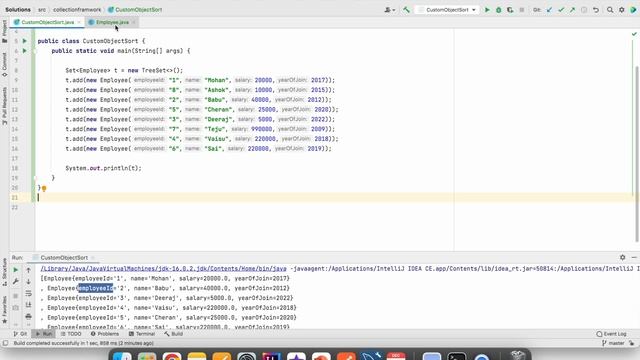Hide the Run panel with the minimize dash

click(634, 257)
